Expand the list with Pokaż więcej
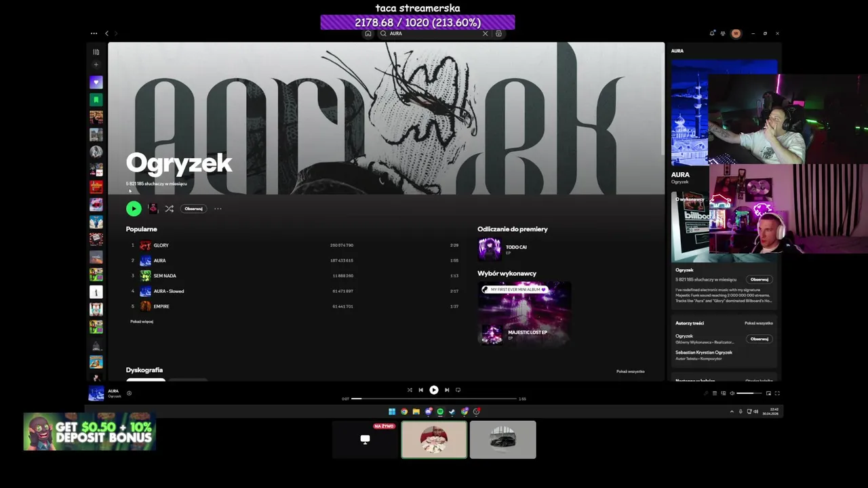 pyautogui.click(x=142, y=321)
